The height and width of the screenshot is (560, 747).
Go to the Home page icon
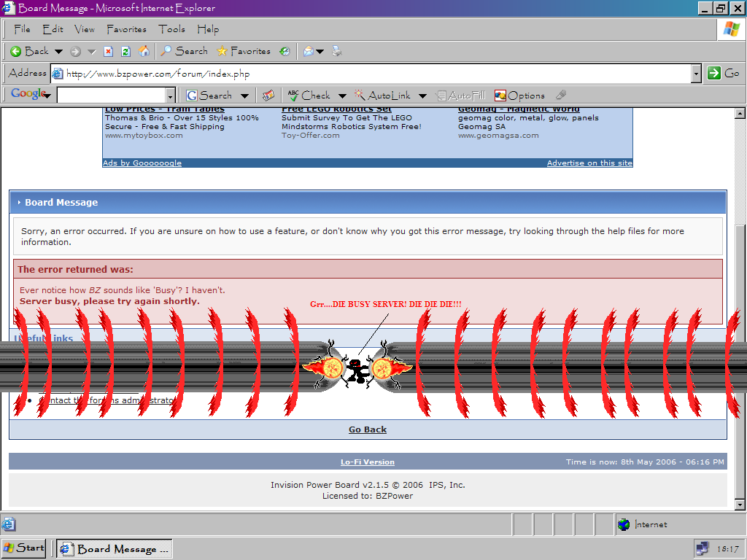pos(144,51)
